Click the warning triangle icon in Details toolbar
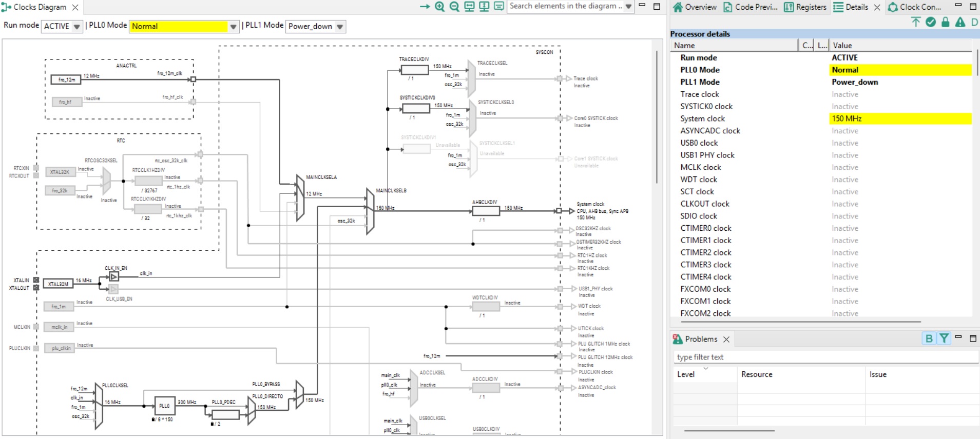Viewport: 980px width, 439px height. tap(960, 22)
